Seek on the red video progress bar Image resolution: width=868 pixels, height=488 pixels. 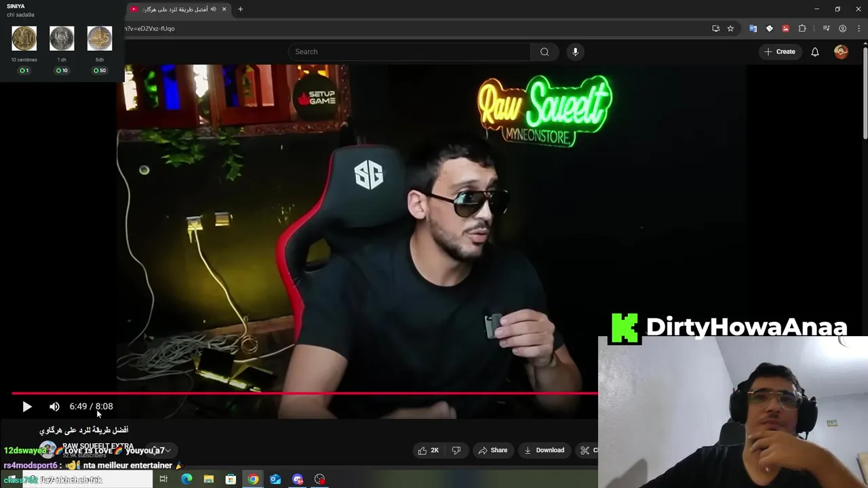[304, 393]
